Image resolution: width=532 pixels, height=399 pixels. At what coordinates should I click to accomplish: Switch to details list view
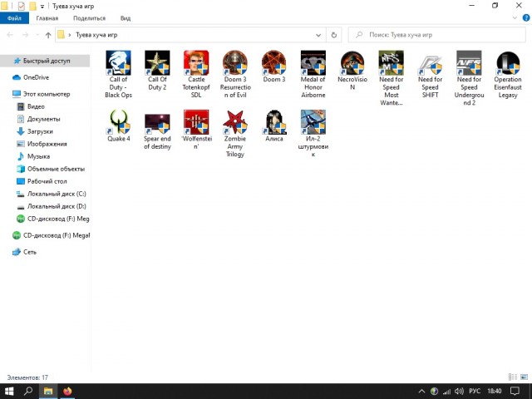coord(513,377)
